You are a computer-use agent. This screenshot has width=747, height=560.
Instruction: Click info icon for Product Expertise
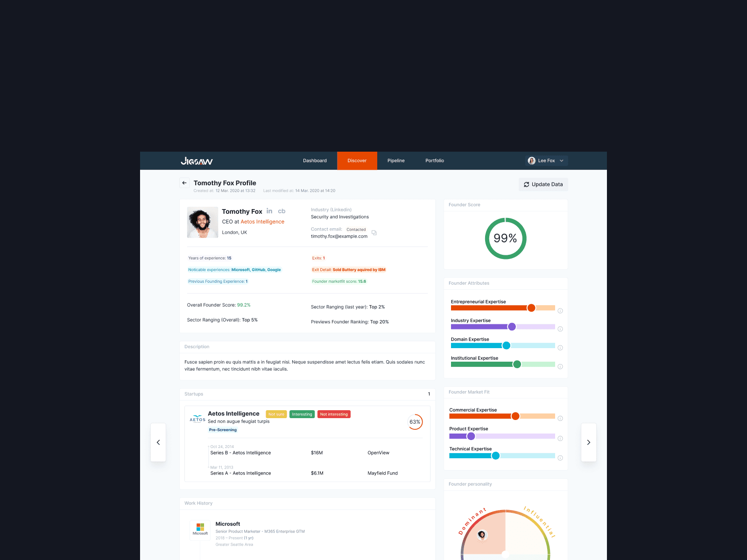(x=560, y=438)
